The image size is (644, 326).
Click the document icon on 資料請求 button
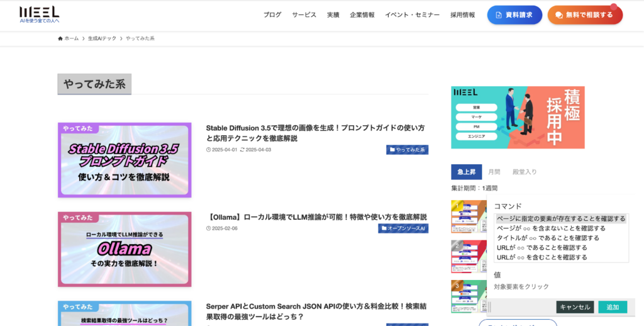tap(499, 15)
